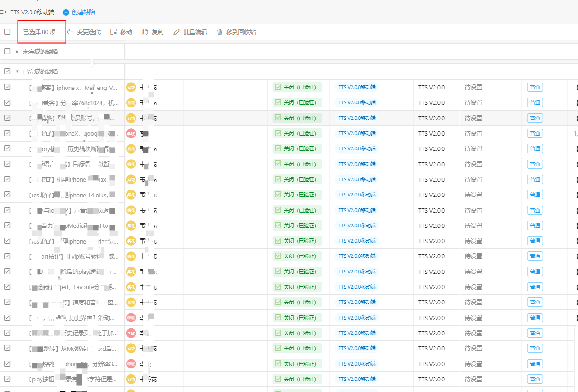Uncheck the 非vip账号 row checkbox
578x392 pixels.
coord(7,256)
